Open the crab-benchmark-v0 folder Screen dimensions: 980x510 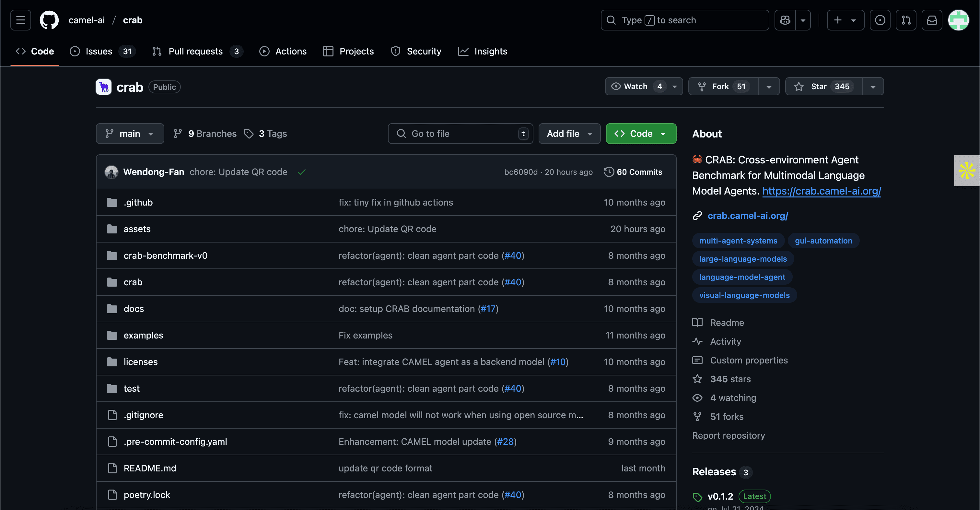(166, 256)
